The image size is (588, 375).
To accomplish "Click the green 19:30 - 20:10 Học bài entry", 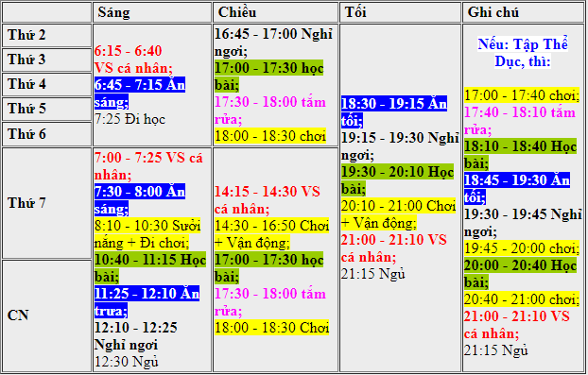I will 397,180.
